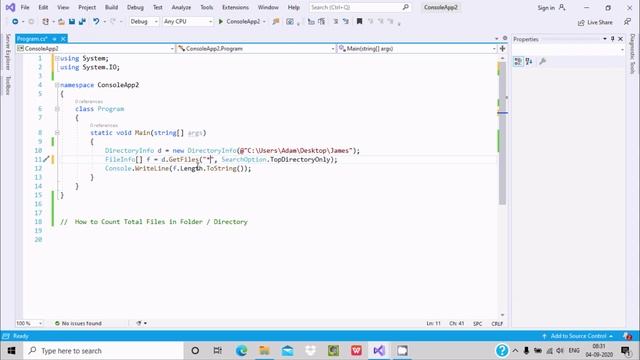Collapse the namespace ConsoleApp2 block

pos(57,85)
